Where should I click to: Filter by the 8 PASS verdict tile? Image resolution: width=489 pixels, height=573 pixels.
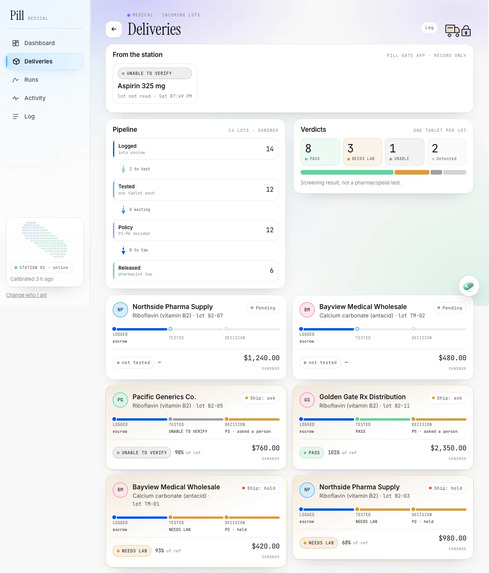pos(320,152)
